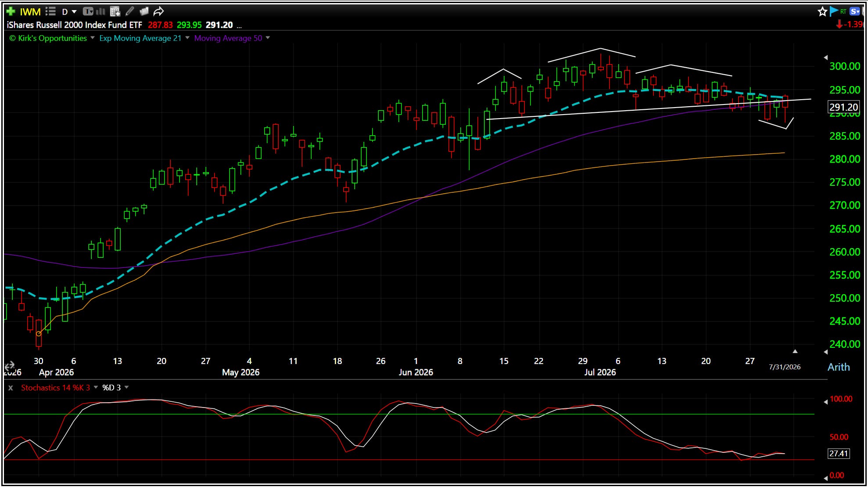Open the watchlist list icon beside IWM
The height and width of the screenshot is (487, 868).
click(x=50, y=11)
